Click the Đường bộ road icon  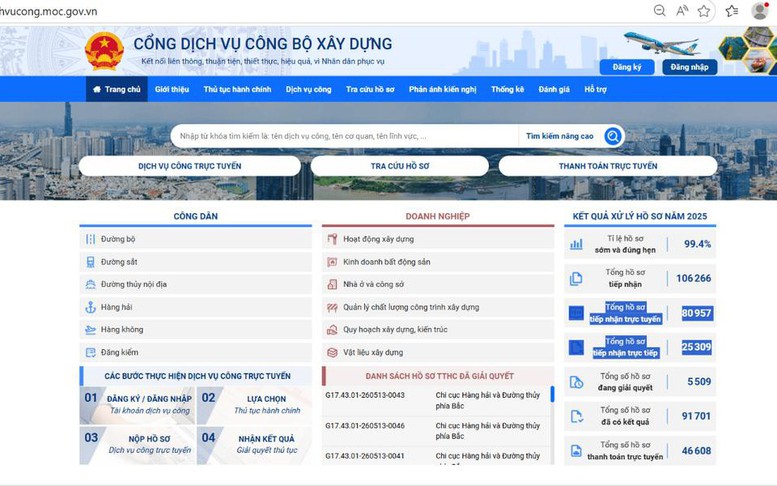point(90,239)
